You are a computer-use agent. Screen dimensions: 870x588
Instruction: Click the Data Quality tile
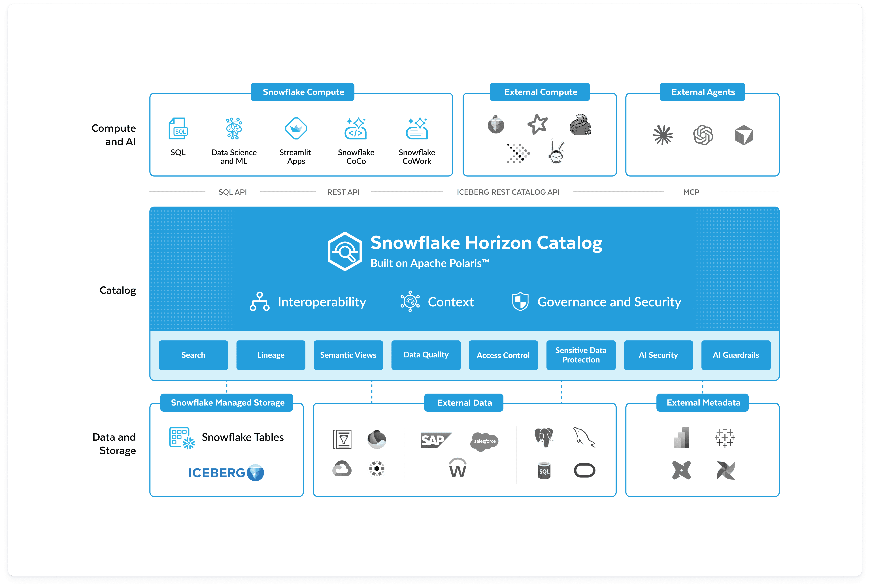point(426,355)
